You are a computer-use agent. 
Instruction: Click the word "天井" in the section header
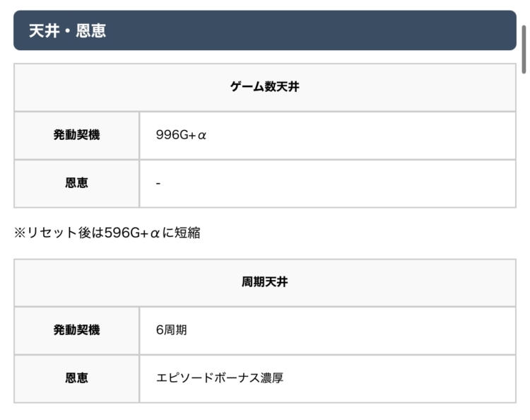[43, 31]
